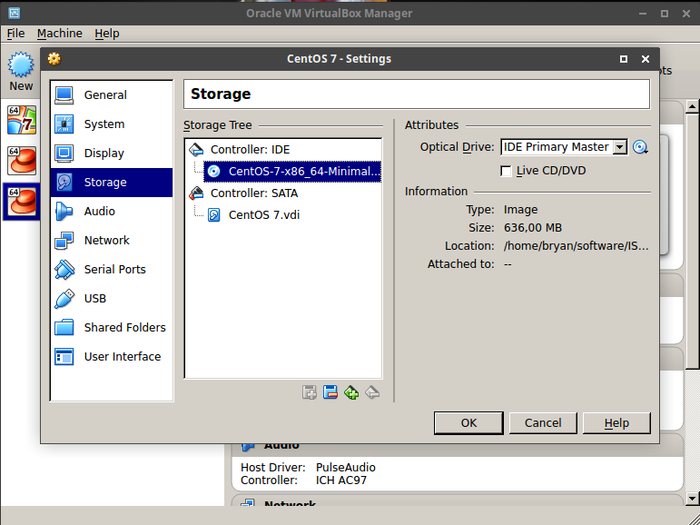Click the add controller toolbar icon

point(351,392)
